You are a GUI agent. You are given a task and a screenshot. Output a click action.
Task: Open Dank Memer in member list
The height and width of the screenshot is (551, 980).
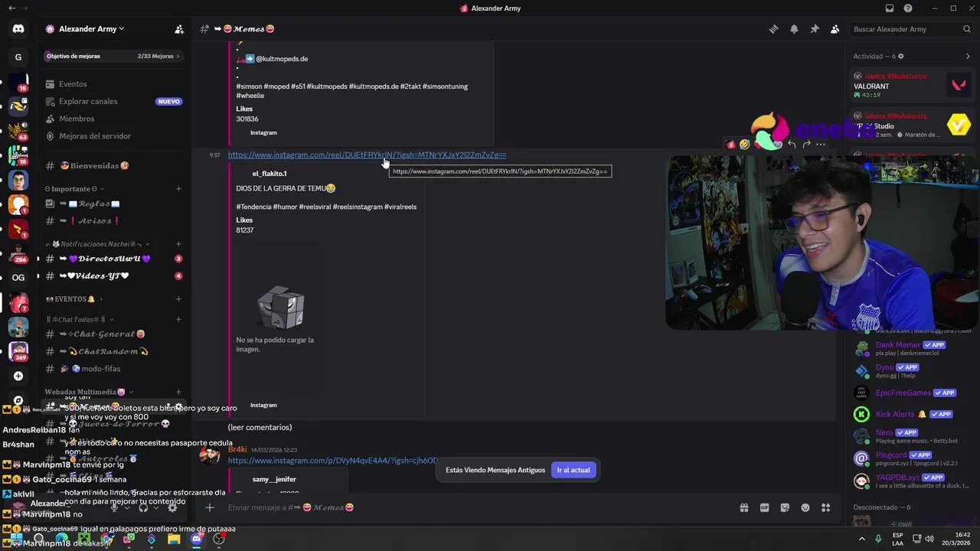point(911,348)
